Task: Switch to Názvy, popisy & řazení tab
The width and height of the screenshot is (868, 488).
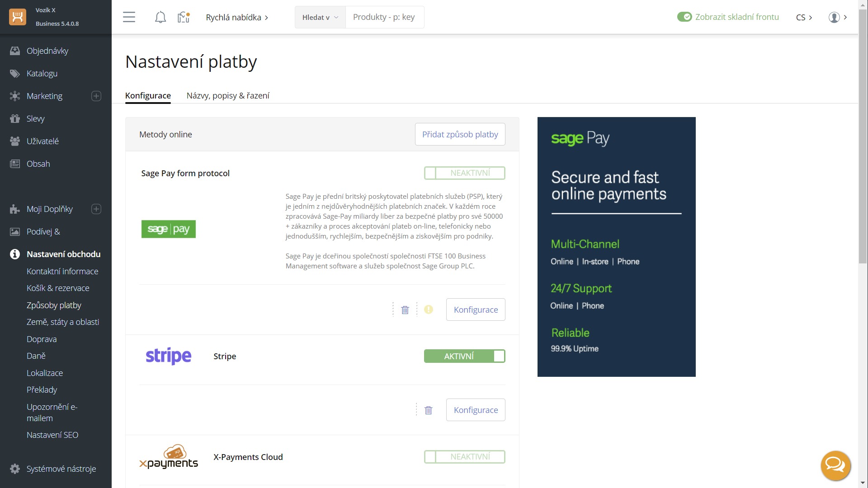Action: coord(228,95)
